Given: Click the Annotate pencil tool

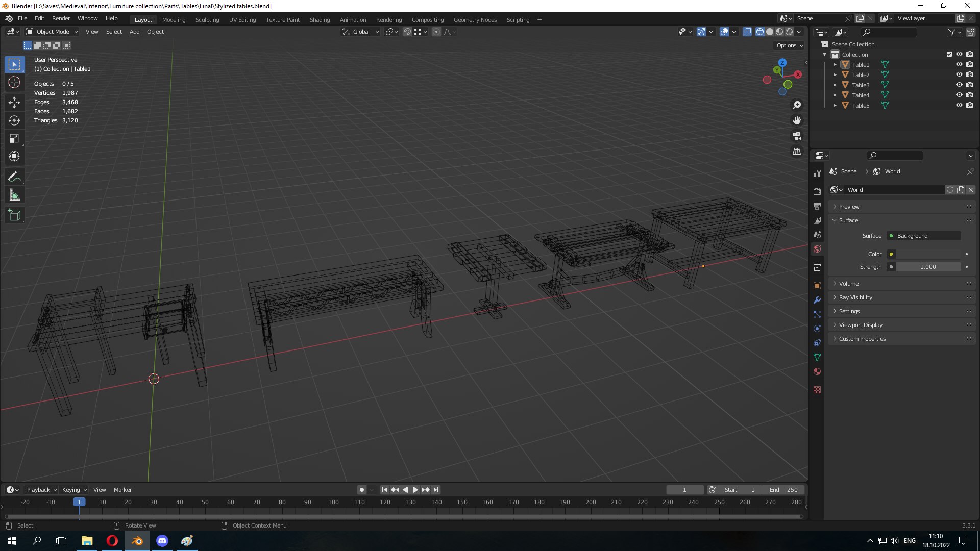Looking at the screenshot, I should coord(14,177).
